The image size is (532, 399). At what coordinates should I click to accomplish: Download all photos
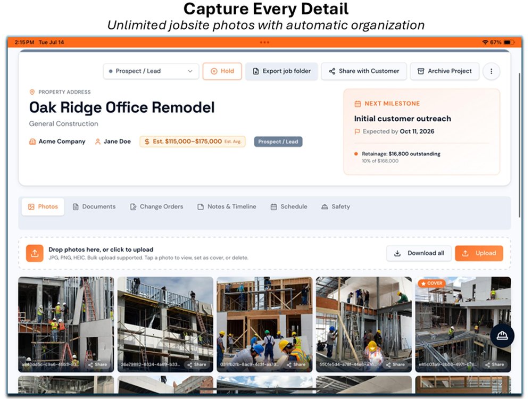(x=419, y=253)
